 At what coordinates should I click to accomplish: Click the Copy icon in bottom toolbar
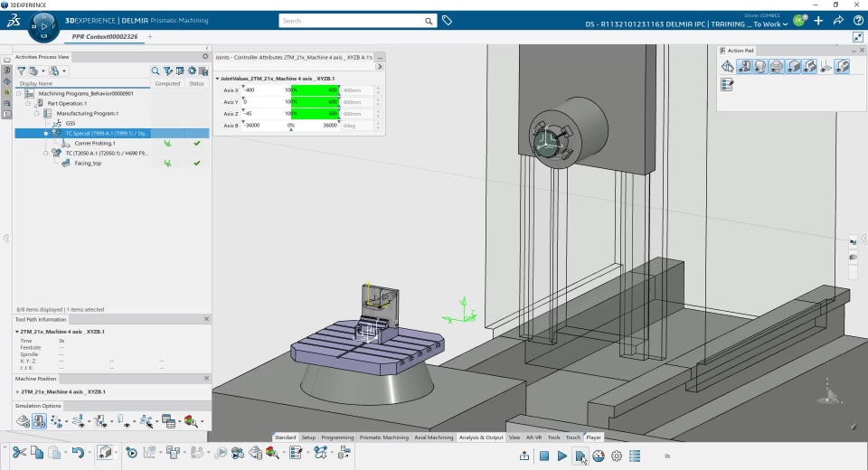tap(37, 453)
